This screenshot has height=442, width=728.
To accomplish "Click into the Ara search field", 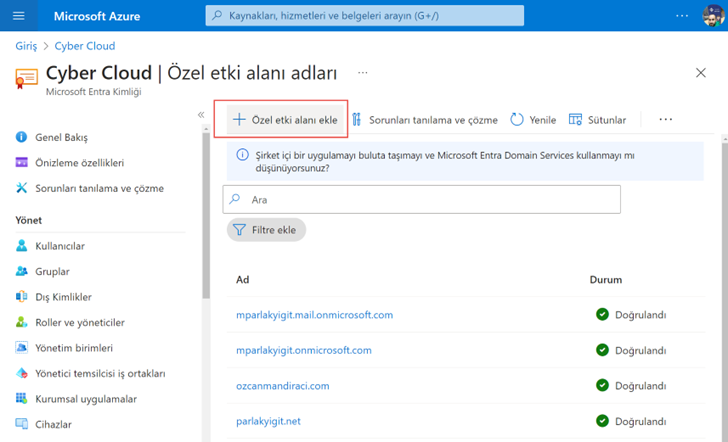I will pyautogui.click(x=422, y=200).
